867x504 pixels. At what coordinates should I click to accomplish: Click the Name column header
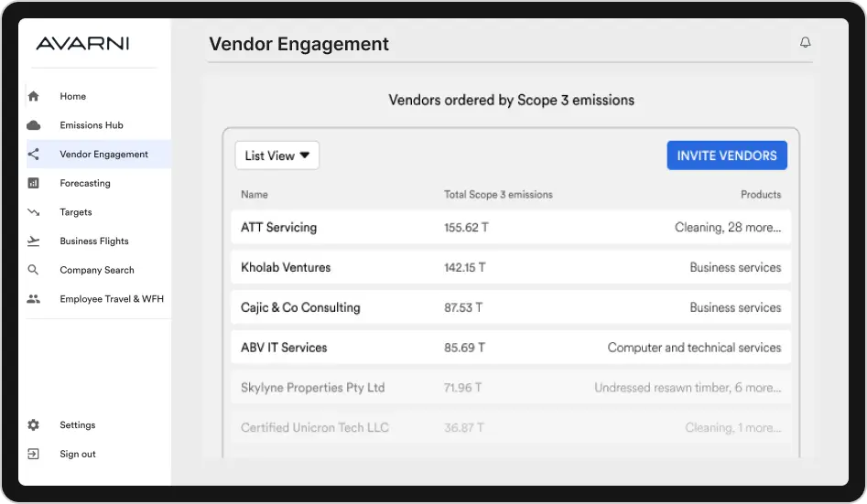point(255,195)
